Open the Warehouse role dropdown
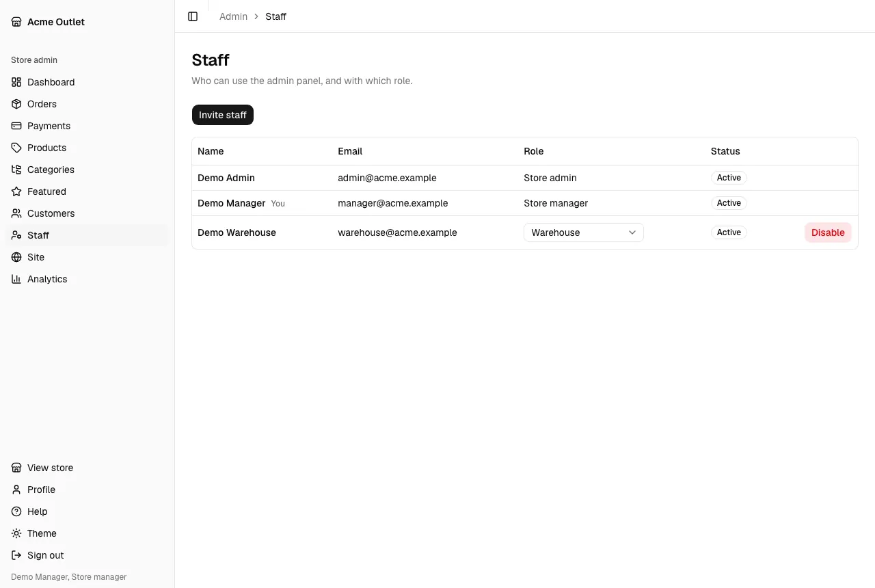The height and width of the screenshot is (588, 875). coord(584,232)
